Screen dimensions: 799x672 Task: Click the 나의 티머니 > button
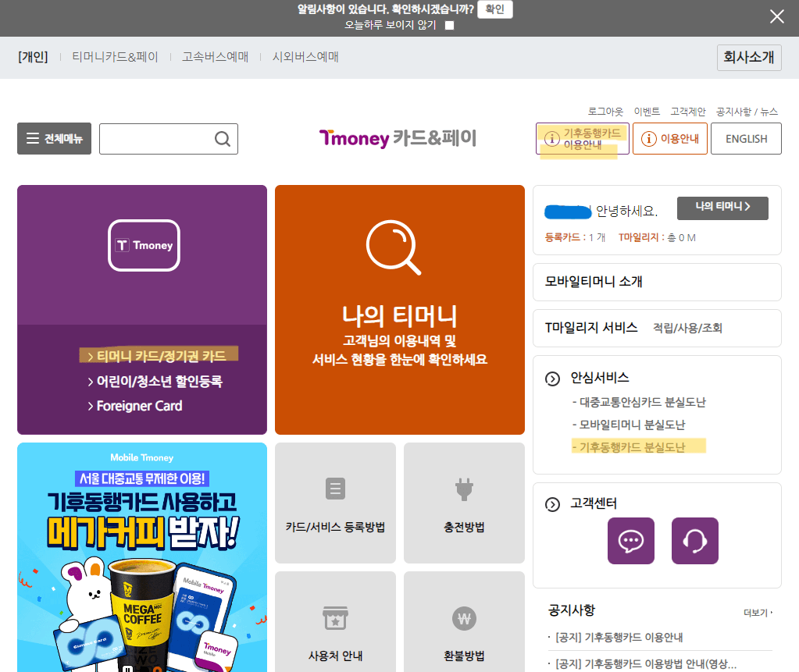pyautogui.click(x=722, y=208)
